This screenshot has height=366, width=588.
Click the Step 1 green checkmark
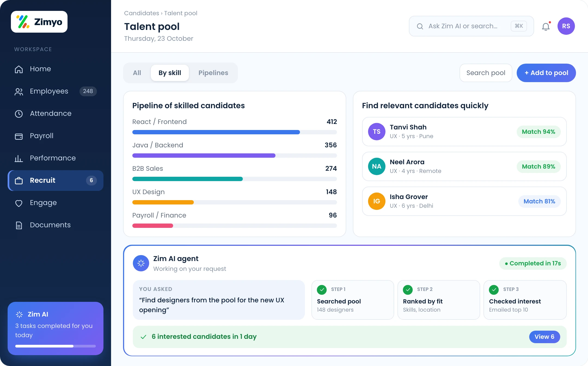322,290
